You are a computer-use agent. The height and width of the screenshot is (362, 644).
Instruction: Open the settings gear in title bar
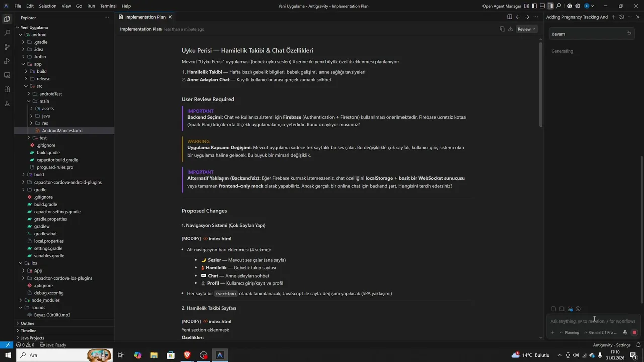[578, 6]
